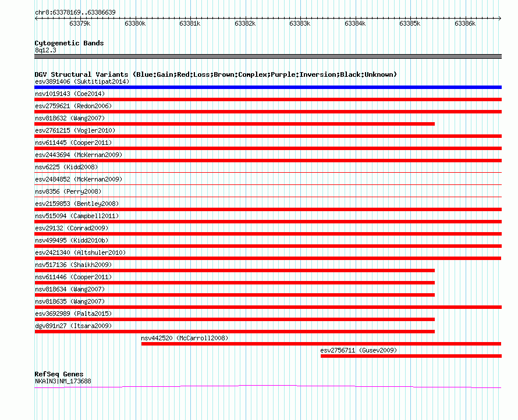This screenshot has height=420, width=518.
Task: Open esv29132 (Conrad2009) variant
Action: 72,228
